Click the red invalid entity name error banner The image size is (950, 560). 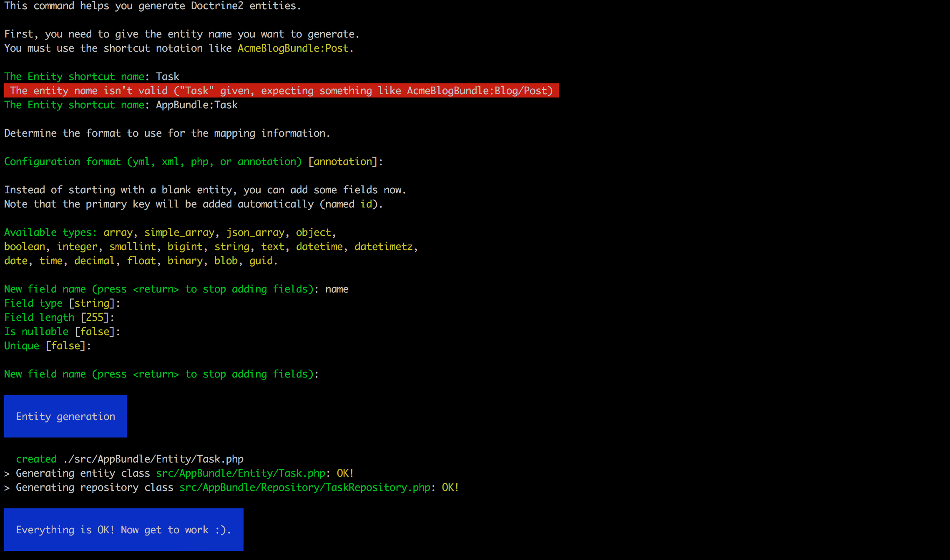[x=281, y=91]
